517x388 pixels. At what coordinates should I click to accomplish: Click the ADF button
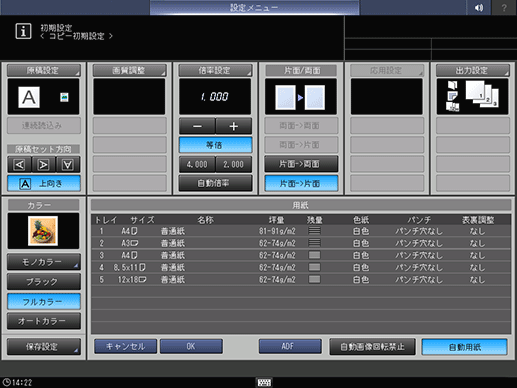pyautogui.click(x=290, y=347)
